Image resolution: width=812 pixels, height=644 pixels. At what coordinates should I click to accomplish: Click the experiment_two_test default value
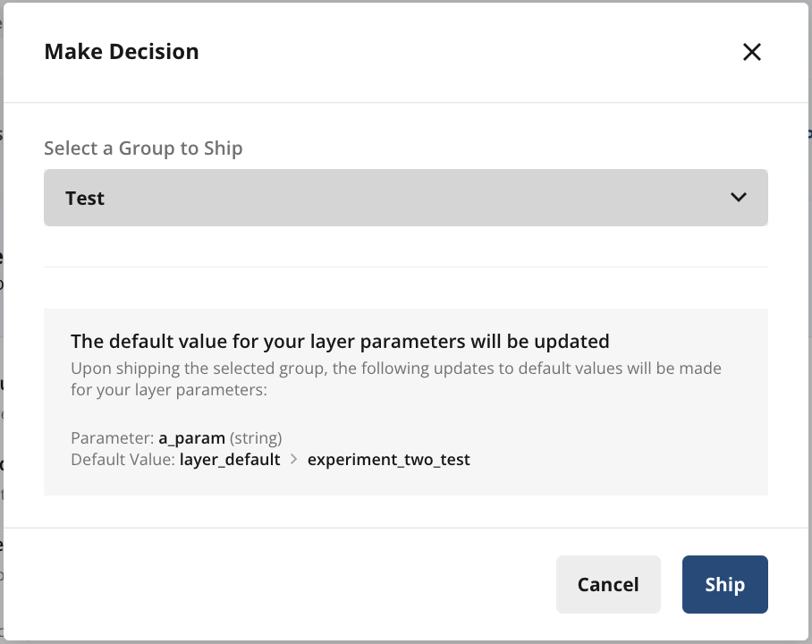pos(389,459)
